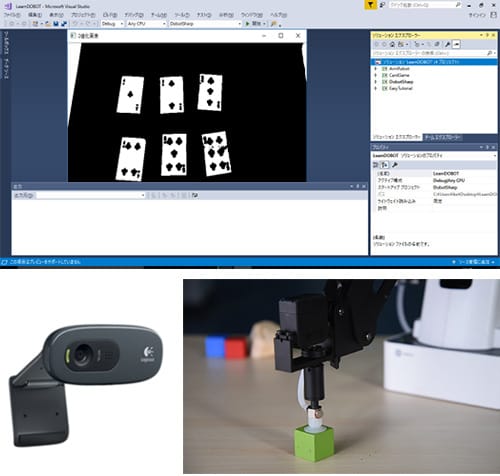500x476 pixels.
Task: Click the Solution Explorer search field
Action: (x=430, y=53)
